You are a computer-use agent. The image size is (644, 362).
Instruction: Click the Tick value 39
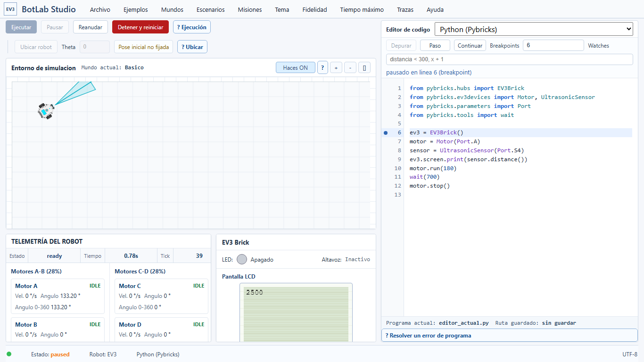(x=199, y=256)
